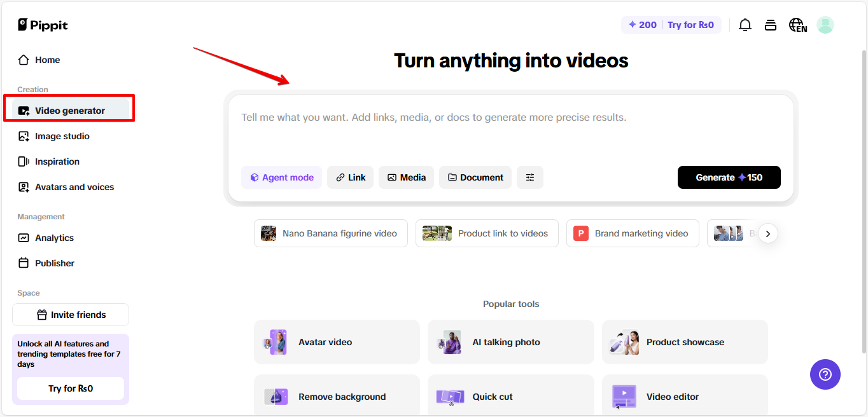This screenshot has width=868, height=417.
Task: Open the Avatar video tool
Action: point(337,342)
